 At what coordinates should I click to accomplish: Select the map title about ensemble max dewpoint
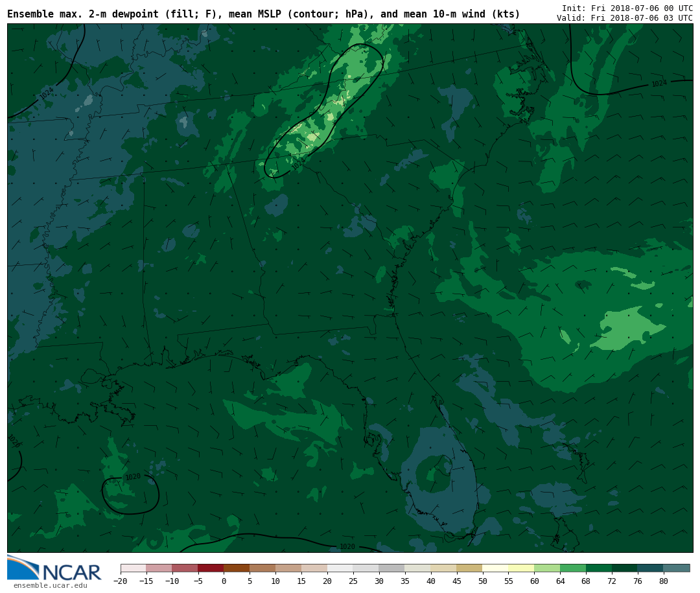(x=263, y=14)
